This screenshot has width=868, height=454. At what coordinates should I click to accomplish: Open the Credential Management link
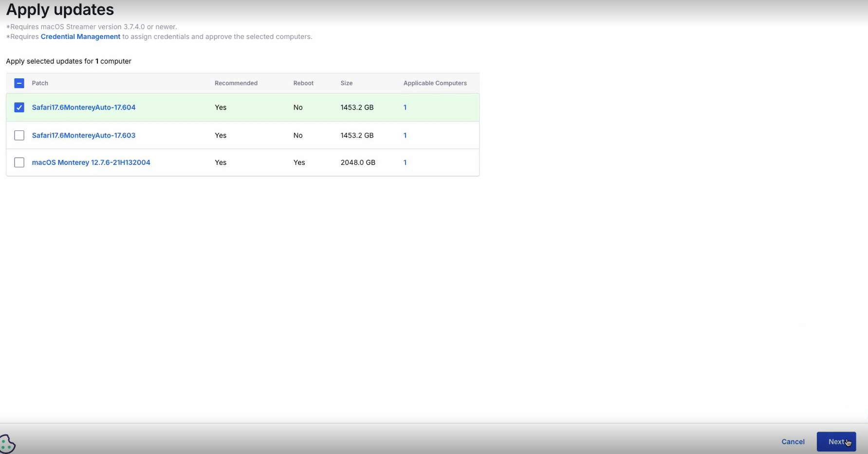coord(80,36)
